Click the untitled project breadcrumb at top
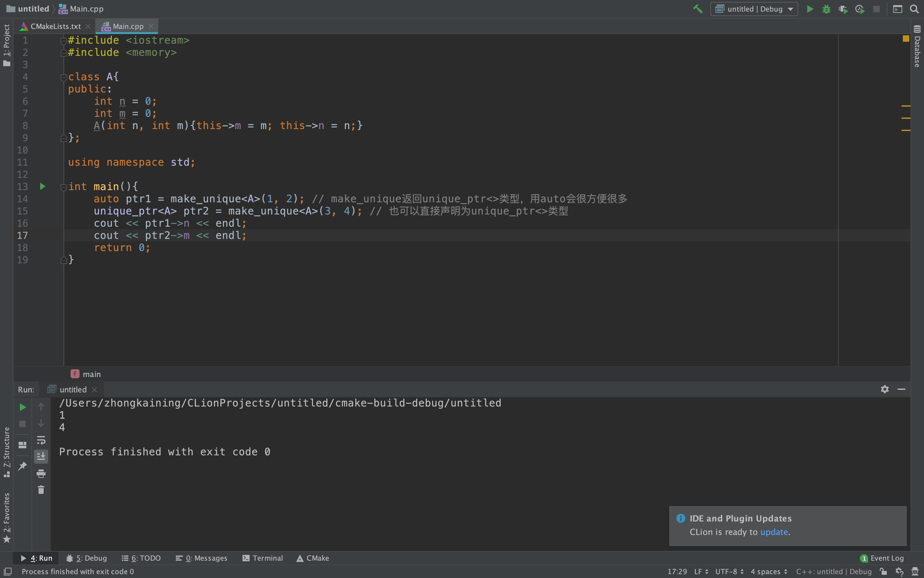The height and width of the screenshot is (578, 924). (x=28, y=9)
